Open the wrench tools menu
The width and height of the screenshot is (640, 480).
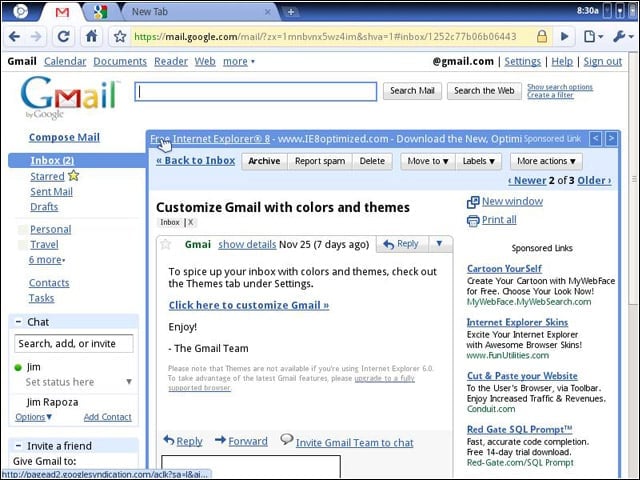623,37
